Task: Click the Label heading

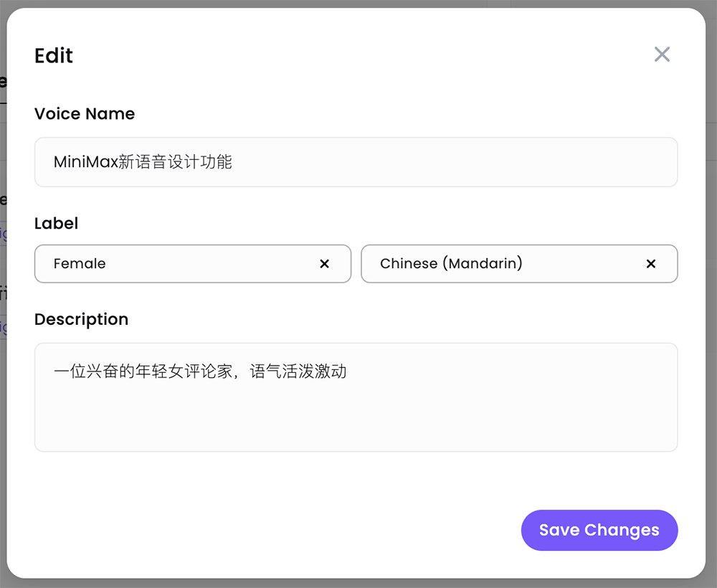Action: (56, 223)
